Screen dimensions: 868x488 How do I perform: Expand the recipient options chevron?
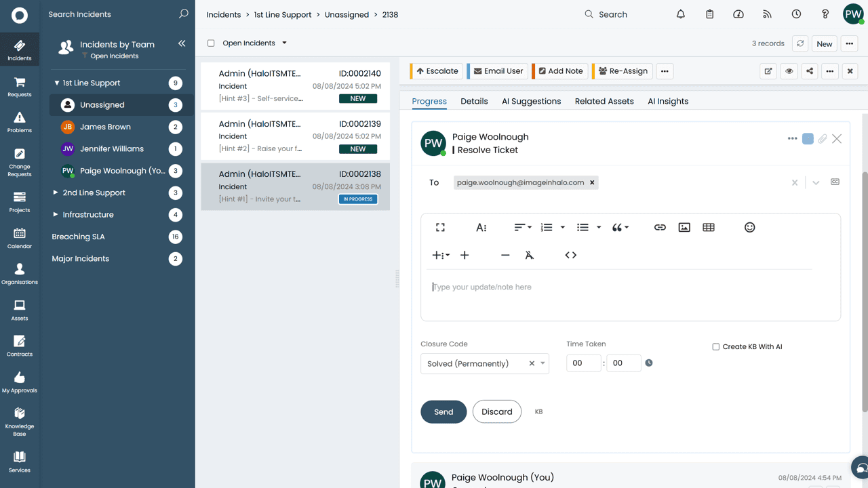[816, 183]
